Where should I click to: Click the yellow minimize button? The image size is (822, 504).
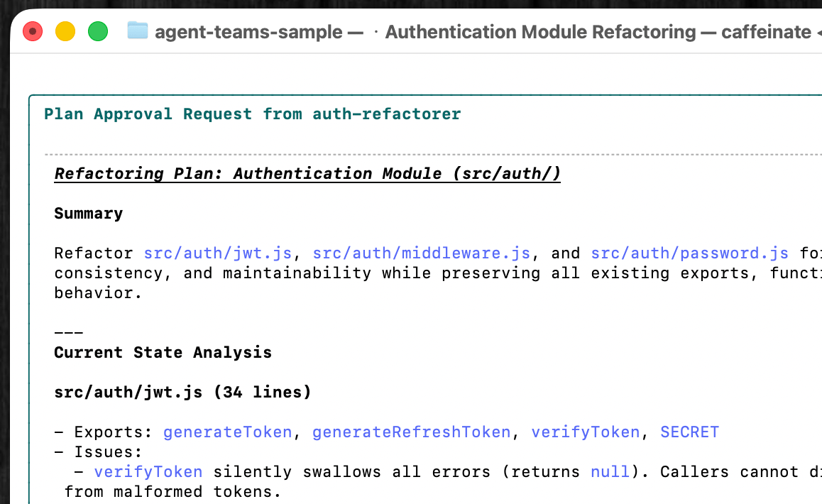[65, 31]
